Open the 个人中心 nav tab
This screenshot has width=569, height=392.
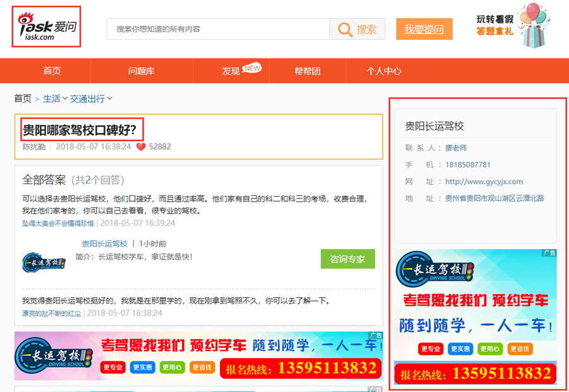[x=384, y=71]
